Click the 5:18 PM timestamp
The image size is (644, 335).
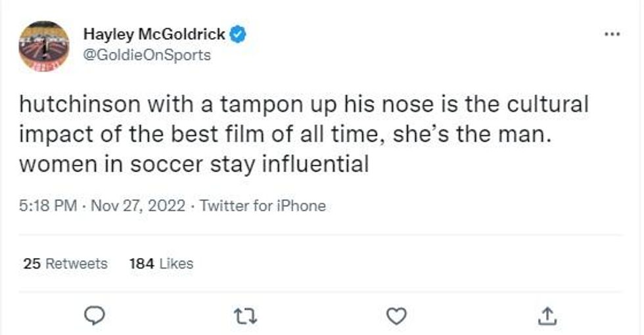(49, 206)
